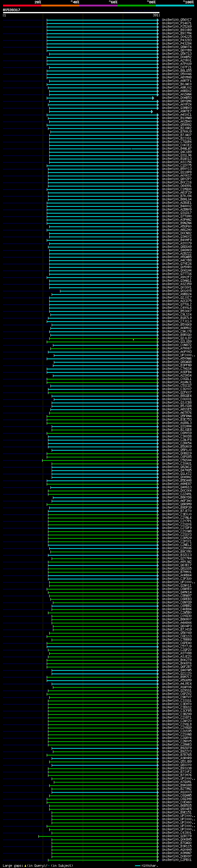The image size is (197, 868).
Task: Click the UniRef100_C6Q3H8 label
Action: [x=177, y=799]
